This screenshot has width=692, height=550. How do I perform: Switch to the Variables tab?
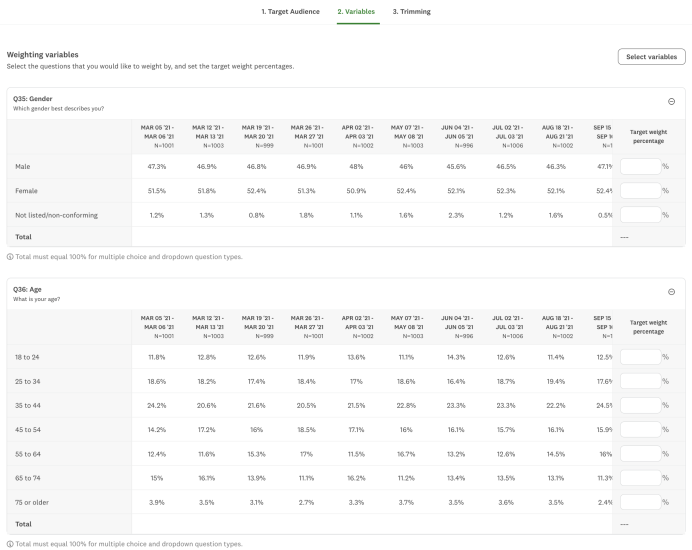click(356, 11)
